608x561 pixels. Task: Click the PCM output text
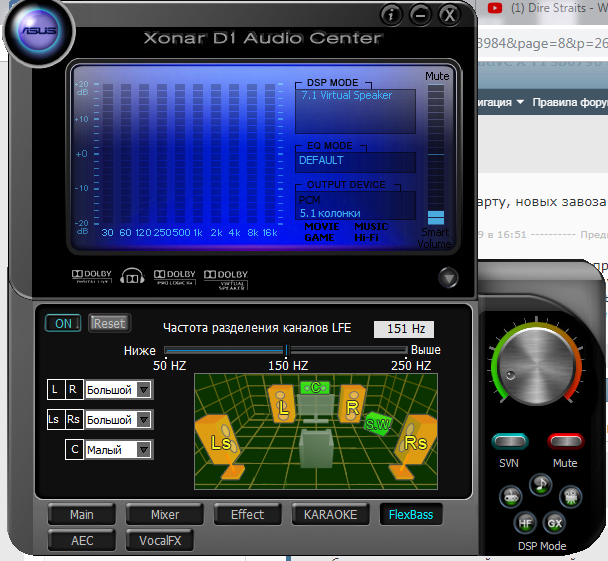(309, 200)
